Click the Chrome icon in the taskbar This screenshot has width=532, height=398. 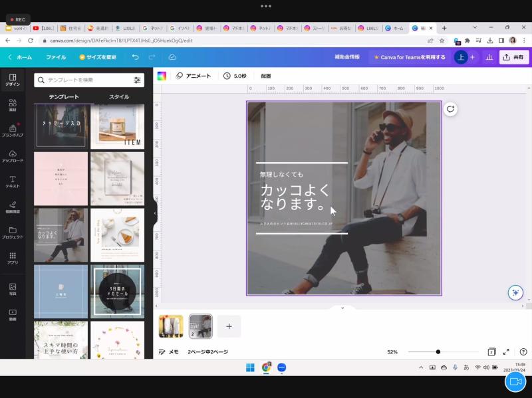tap(266, 367)
